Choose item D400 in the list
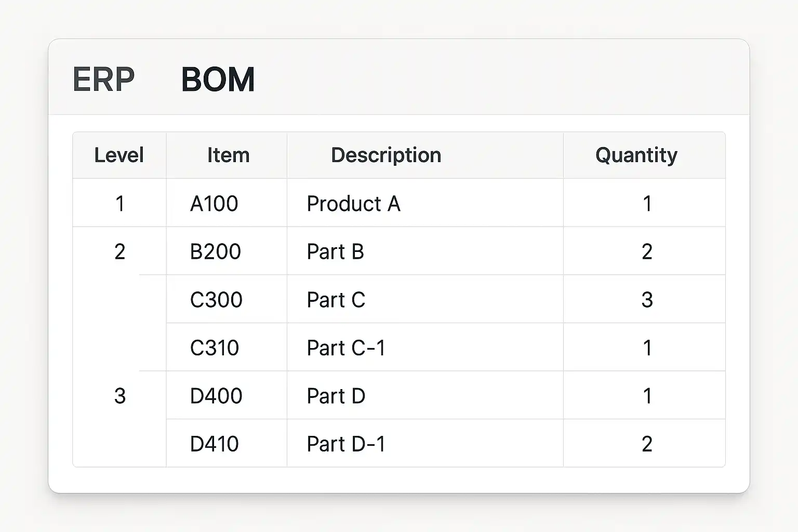Screen dimensions: 798x532 tap(216, 396)
